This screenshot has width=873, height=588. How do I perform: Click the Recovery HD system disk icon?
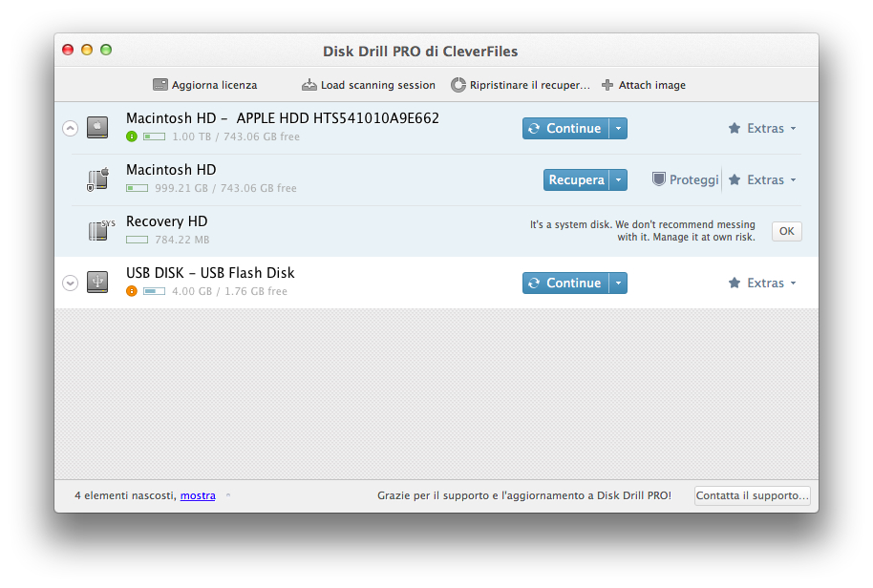(98, 229)
